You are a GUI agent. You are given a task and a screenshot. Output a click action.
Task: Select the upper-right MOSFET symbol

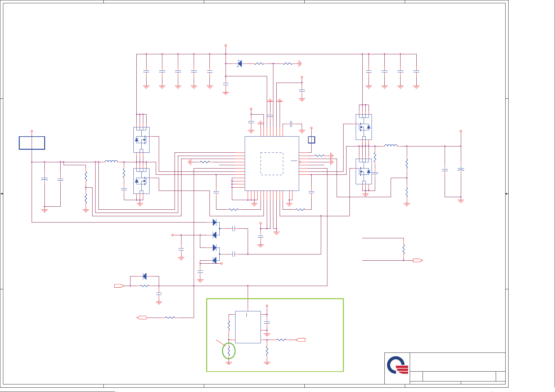(x=364, y=127)
